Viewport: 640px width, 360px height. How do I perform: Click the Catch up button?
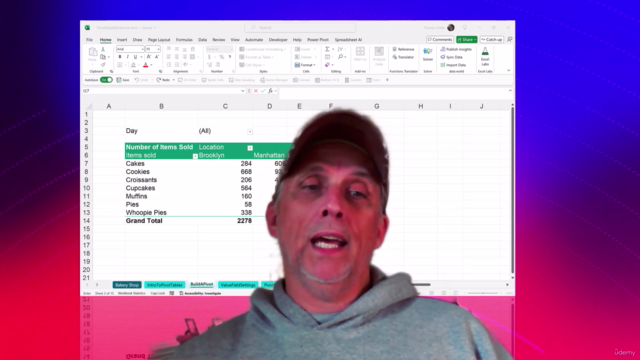point(491,40)
